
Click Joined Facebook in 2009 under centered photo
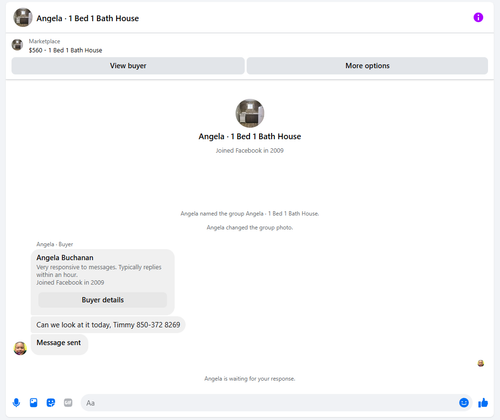(250, 151)
